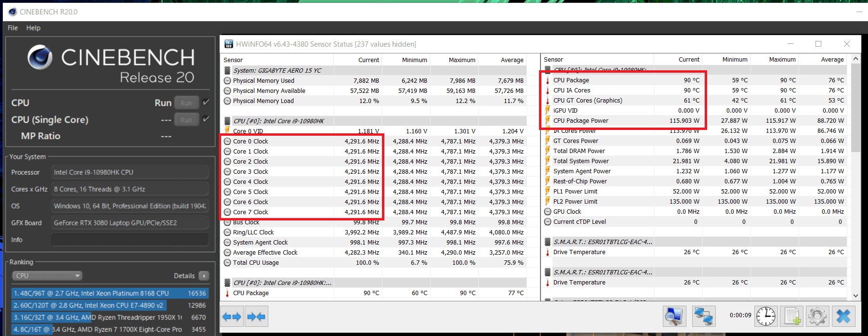Select the Core 3 Clock row

(374, 172)
